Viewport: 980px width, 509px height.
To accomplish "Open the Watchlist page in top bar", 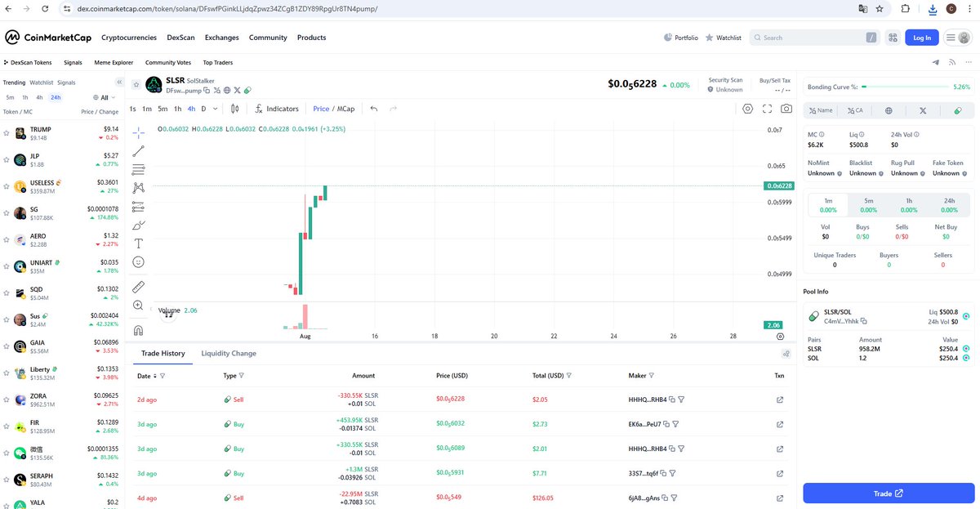I will point(724,38).
